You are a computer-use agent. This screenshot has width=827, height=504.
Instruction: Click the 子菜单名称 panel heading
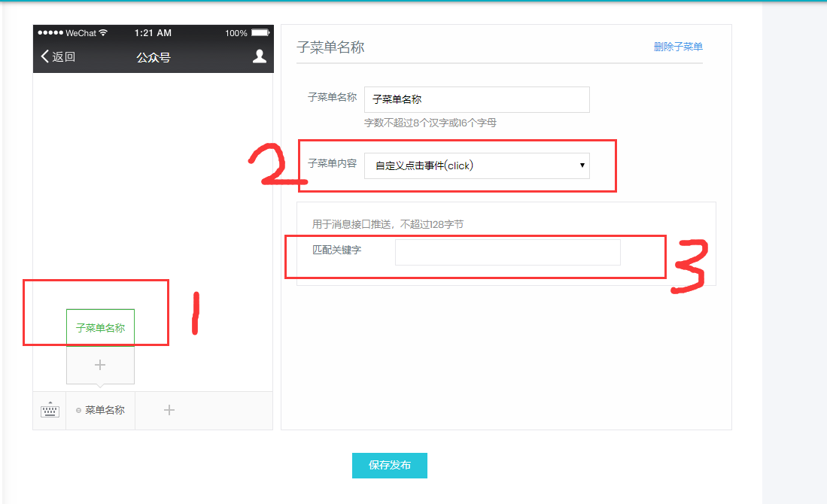tap(330, 47)
